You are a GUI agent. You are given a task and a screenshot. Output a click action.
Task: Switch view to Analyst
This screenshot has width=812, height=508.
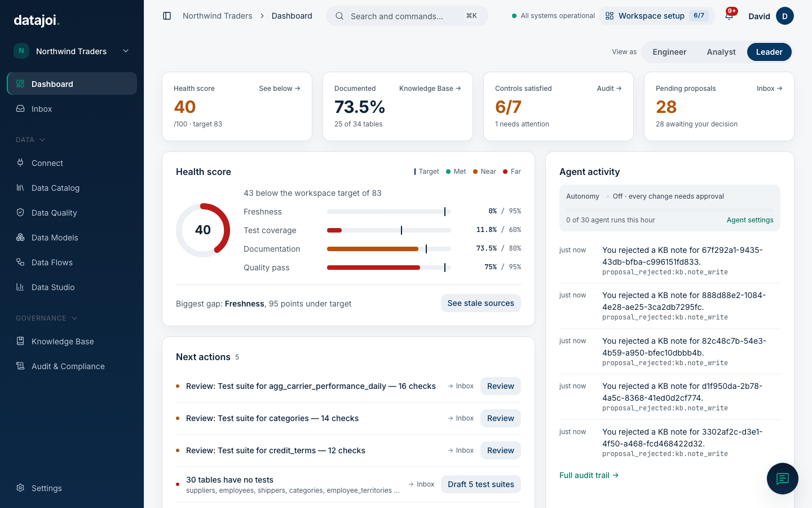[x=721, y=52]
